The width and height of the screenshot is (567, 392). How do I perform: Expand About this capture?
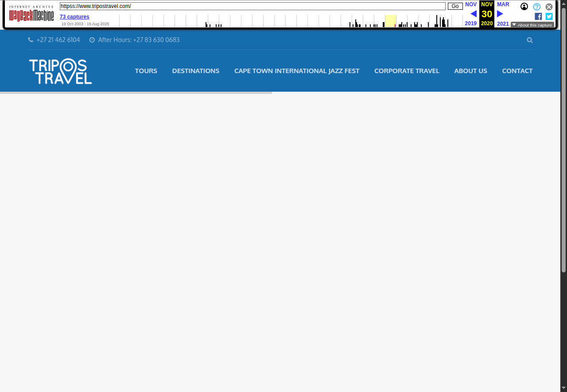[532, 25]
